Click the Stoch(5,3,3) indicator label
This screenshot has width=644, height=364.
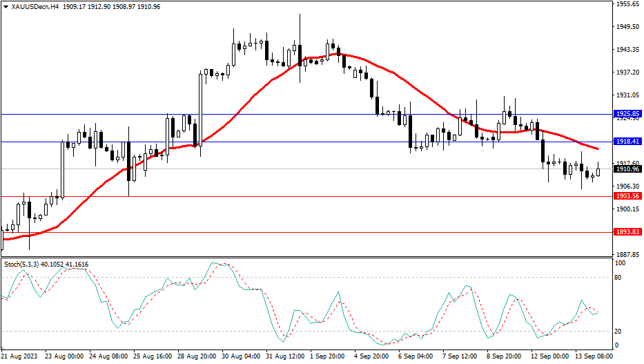[21, 264]
